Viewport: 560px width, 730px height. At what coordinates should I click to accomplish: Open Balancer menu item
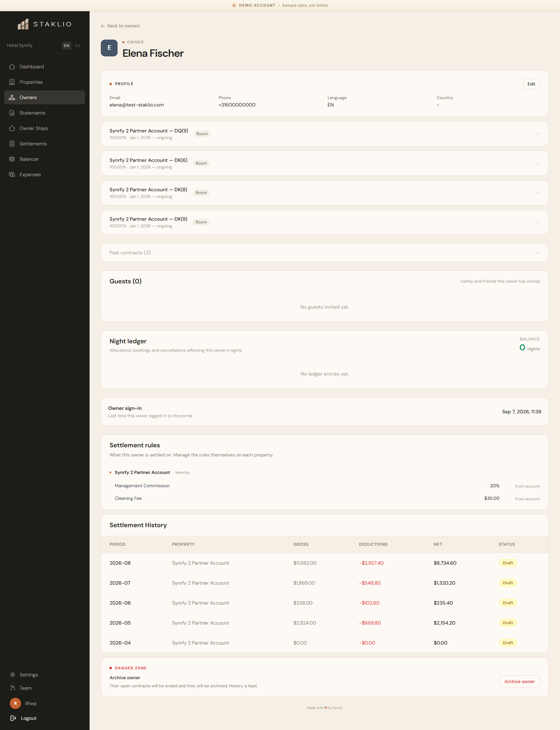pyautogui.click(x=44, y=159)
